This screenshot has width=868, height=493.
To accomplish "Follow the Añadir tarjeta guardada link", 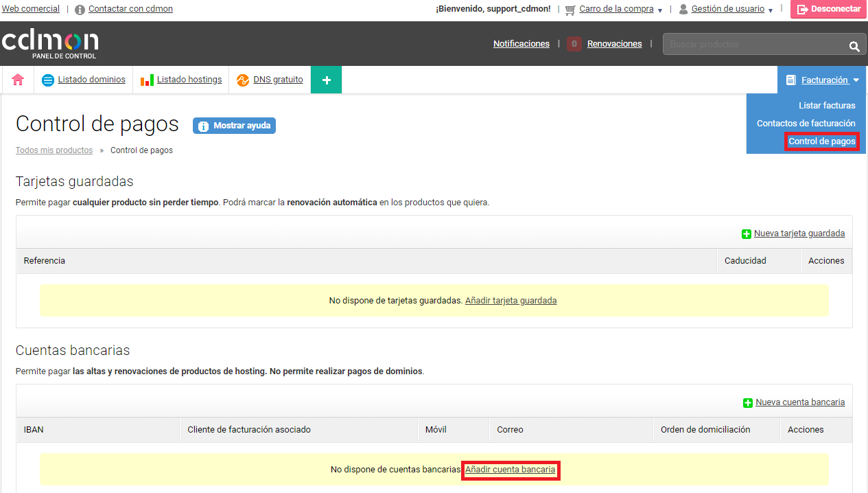I will click(511, 301).
